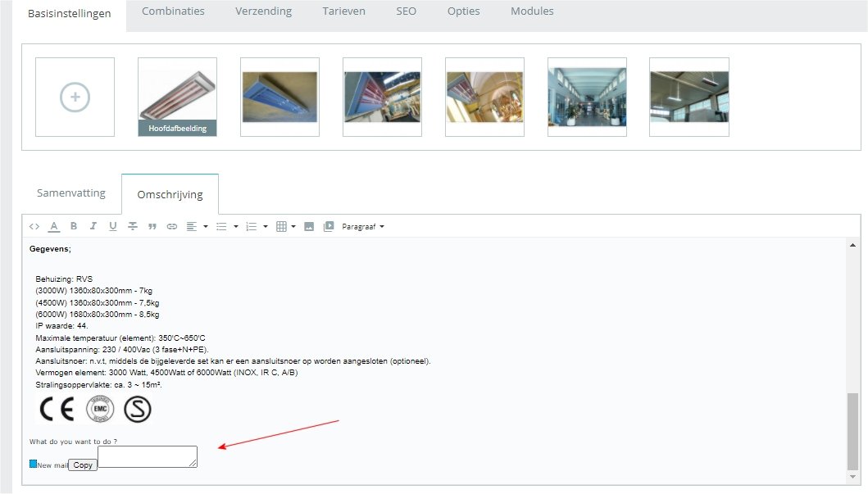Image resolution: width=868 pixels, height=494 pixels.
Task: Click the numbered list icon
Action: click(252, 226)
